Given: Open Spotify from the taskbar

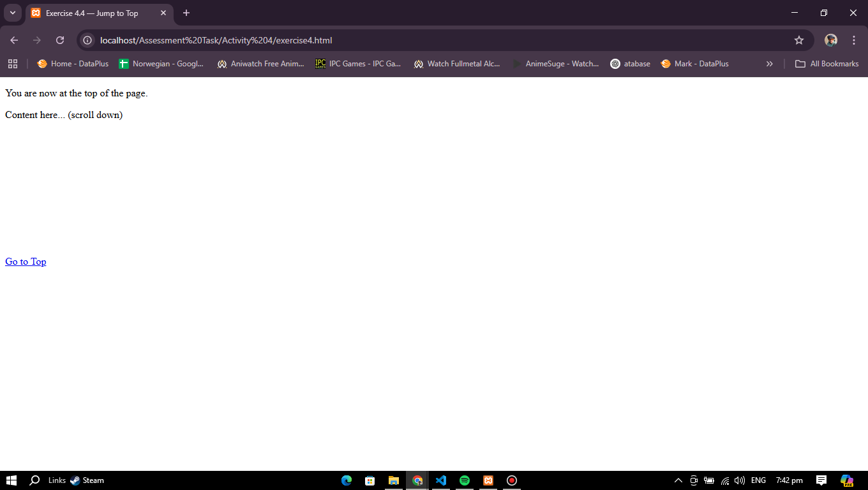Looking at the screenshot, I should [465, 480].
